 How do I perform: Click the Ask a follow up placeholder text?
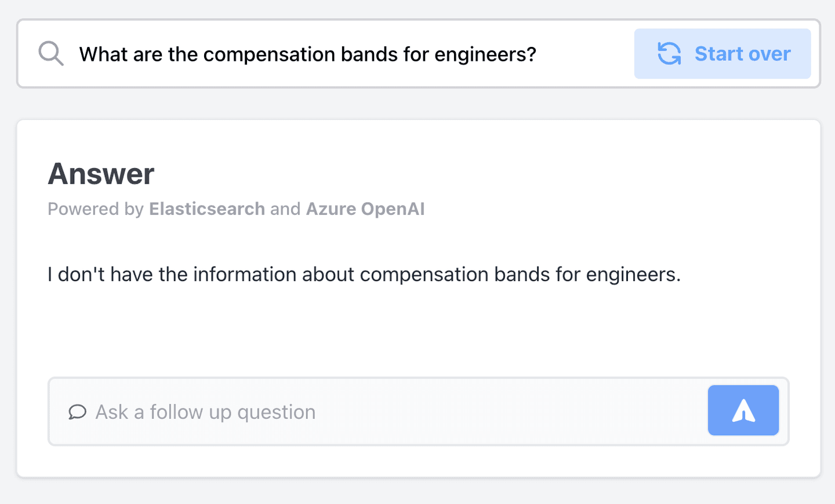click(x=205, y=412)
